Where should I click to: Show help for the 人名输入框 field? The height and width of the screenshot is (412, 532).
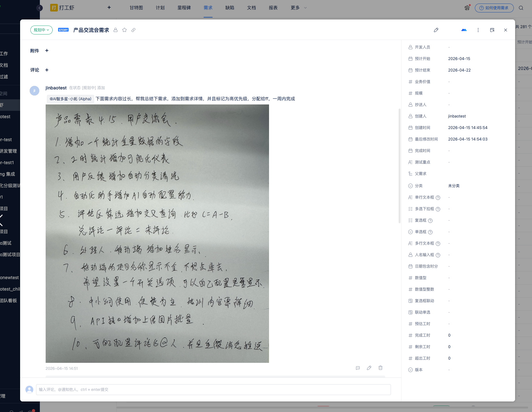[438, 255]
